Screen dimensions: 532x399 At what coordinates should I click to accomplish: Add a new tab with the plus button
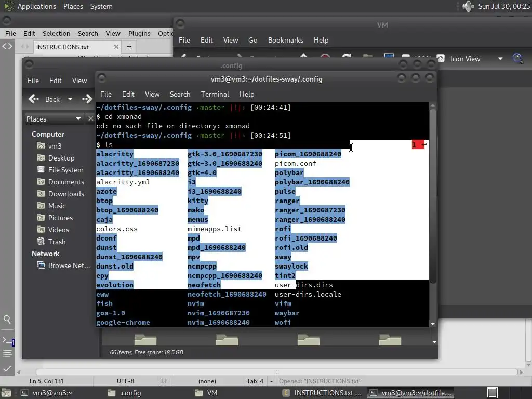[x=129, y=46]
